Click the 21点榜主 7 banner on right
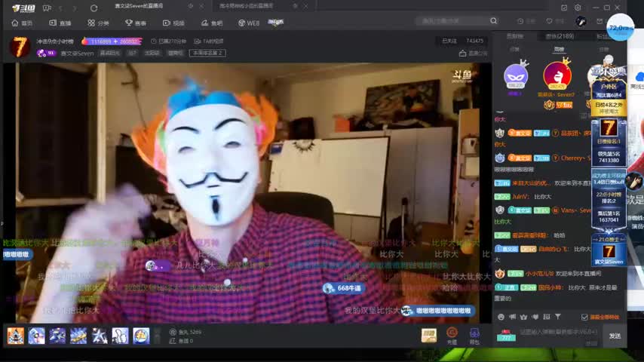 tap(609, 250)
